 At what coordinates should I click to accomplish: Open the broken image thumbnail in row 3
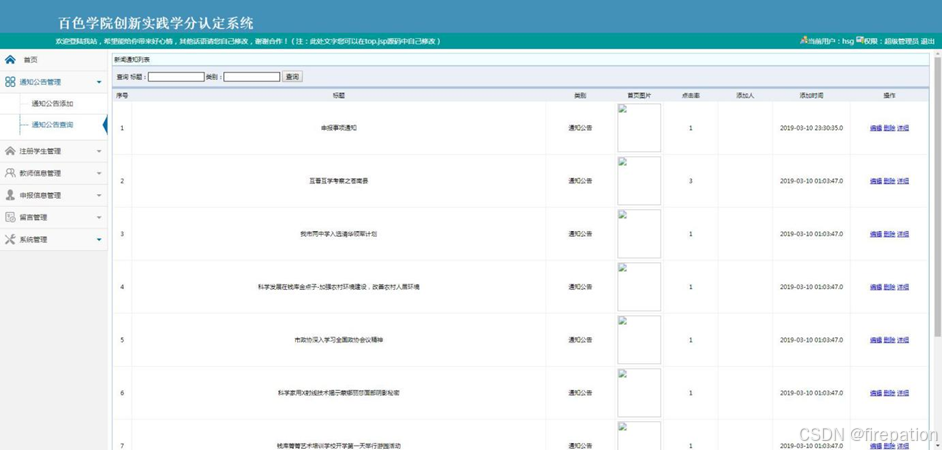[x=639, y=234]
